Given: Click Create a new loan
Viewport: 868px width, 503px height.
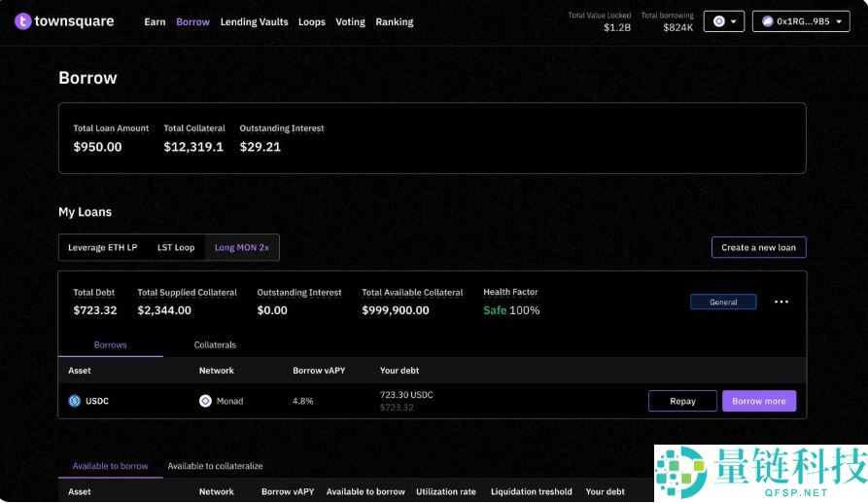Looking at the screenshot, I should pyautogui.click(x=758, y=248).
